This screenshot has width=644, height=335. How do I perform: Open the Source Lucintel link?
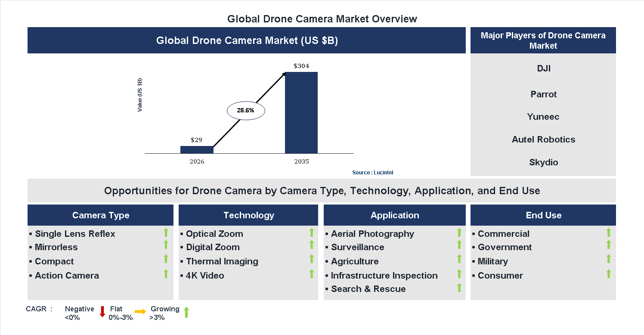coord(372,172)
